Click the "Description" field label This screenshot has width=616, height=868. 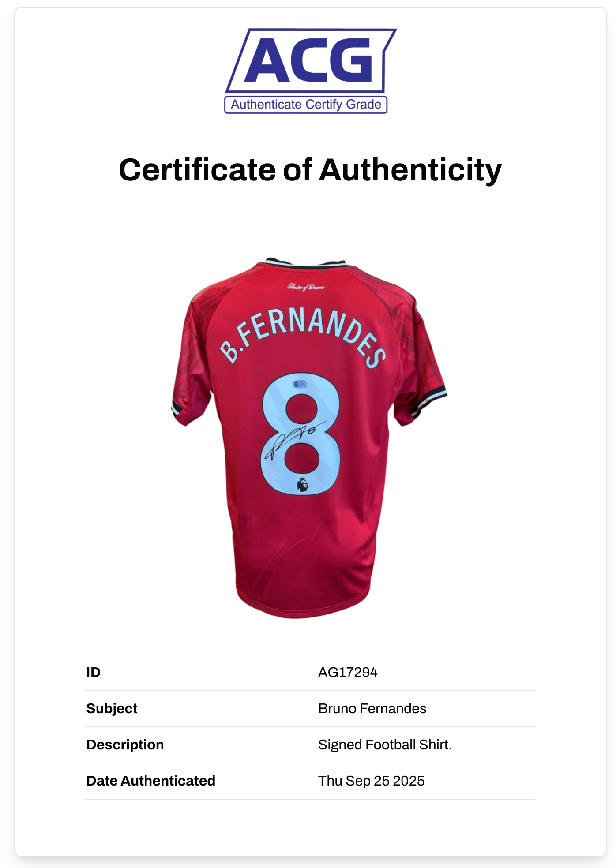click(x=125, y=745)
